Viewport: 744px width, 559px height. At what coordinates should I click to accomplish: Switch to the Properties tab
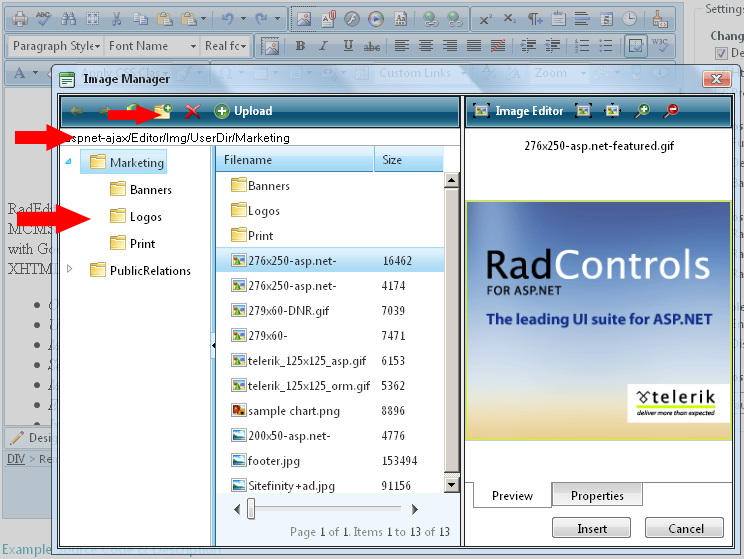point(597,495)
